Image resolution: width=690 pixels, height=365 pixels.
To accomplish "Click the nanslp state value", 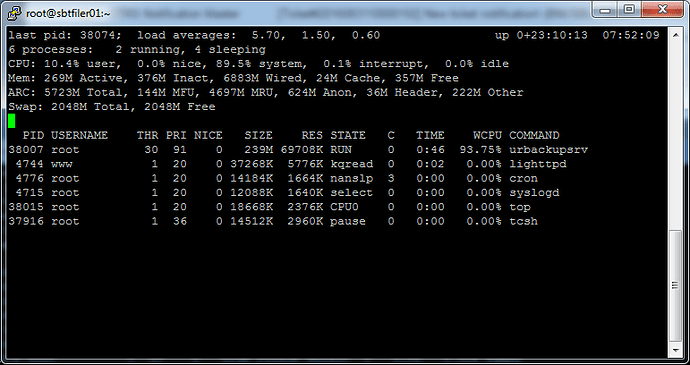I will 352,178.
